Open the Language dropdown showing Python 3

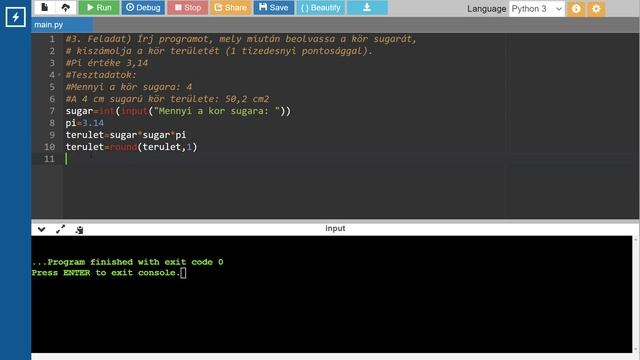(x=537, y=9)
